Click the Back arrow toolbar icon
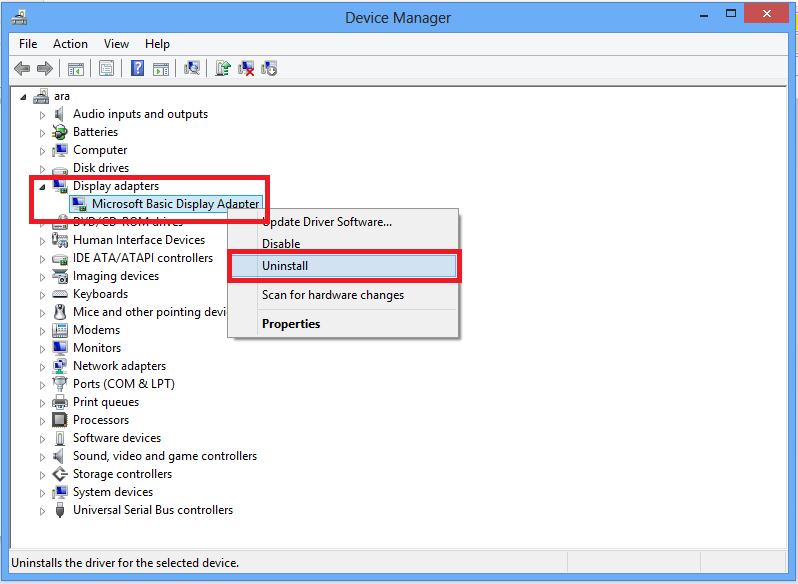 (22, 68)
